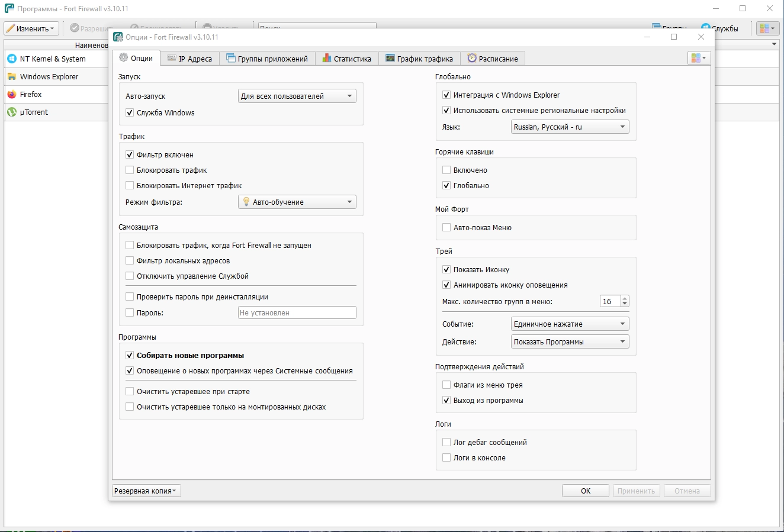Increase max groups count spinner
This screenshot has width=784, height=532.
pyautogui.click(x=625, y=299)
